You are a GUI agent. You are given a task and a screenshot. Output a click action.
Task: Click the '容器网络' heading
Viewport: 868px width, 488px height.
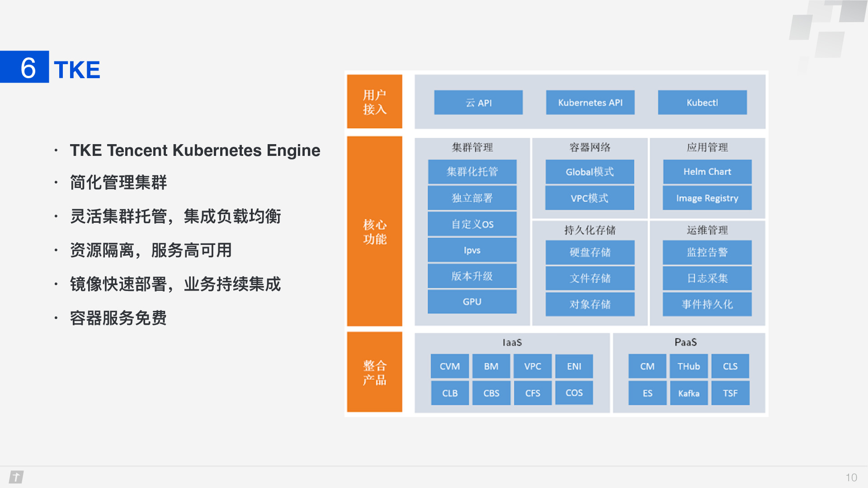590,147
